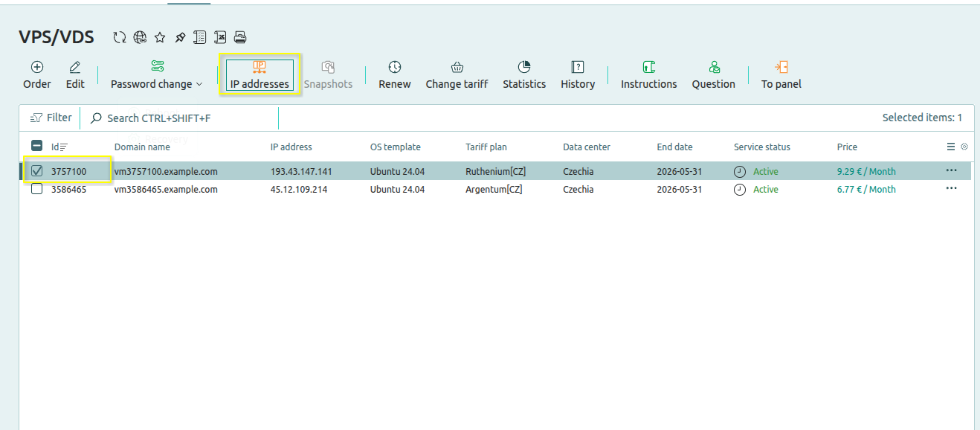Click the pin icon in the title bar

[x=179, y=37]
